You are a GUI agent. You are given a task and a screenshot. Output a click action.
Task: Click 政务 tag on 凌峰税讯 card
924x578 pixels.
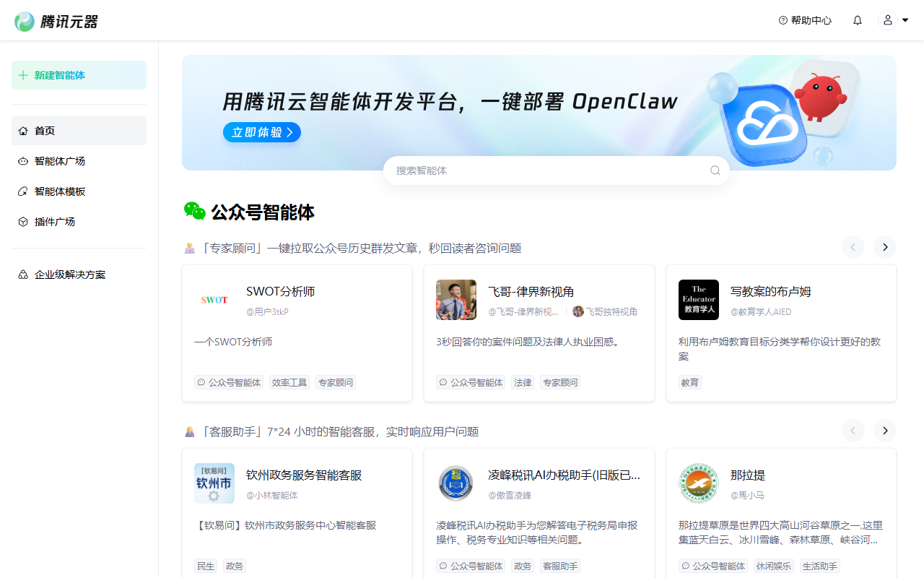point(523,566)
